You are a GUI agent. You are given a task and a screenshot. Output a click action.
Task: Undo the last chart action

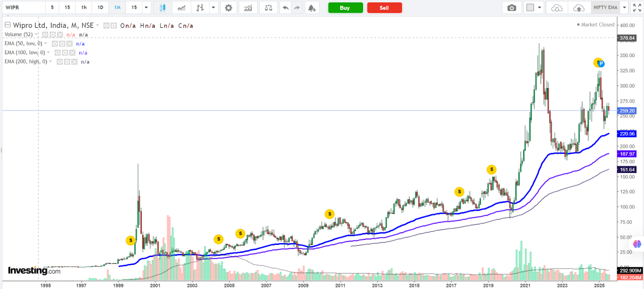pos(285,8)
